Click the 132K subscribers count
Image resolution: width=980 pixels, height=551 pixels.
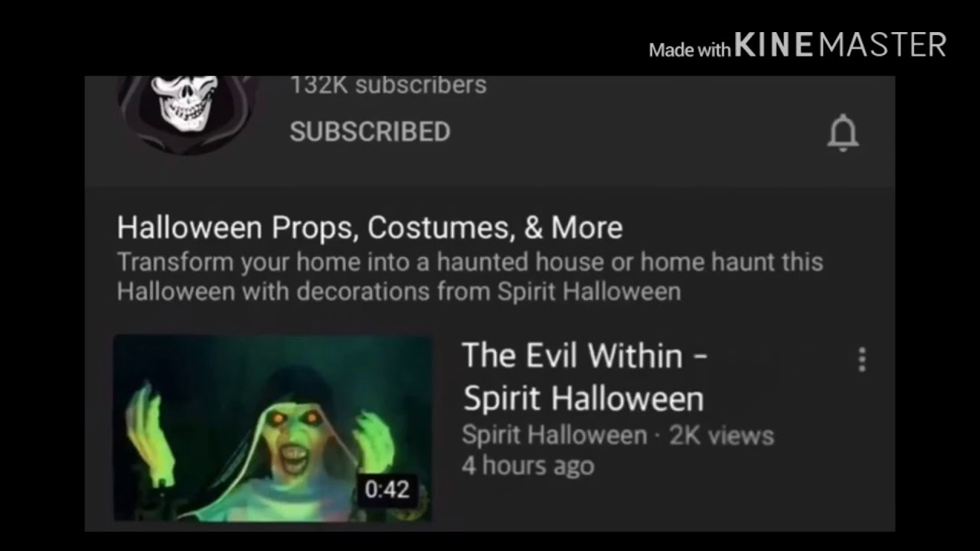coord(388,84)
